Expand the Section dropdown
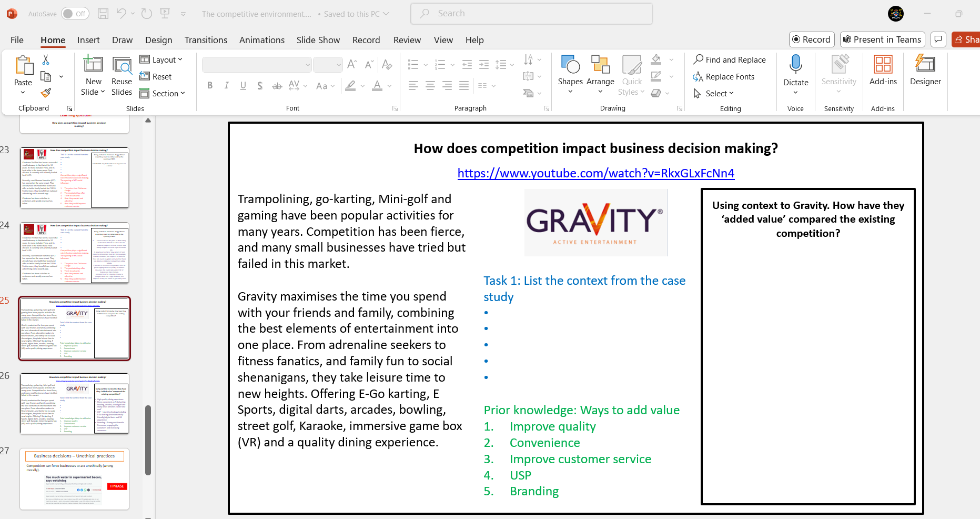Screen dimensions: 980x519 click(163, 93)
